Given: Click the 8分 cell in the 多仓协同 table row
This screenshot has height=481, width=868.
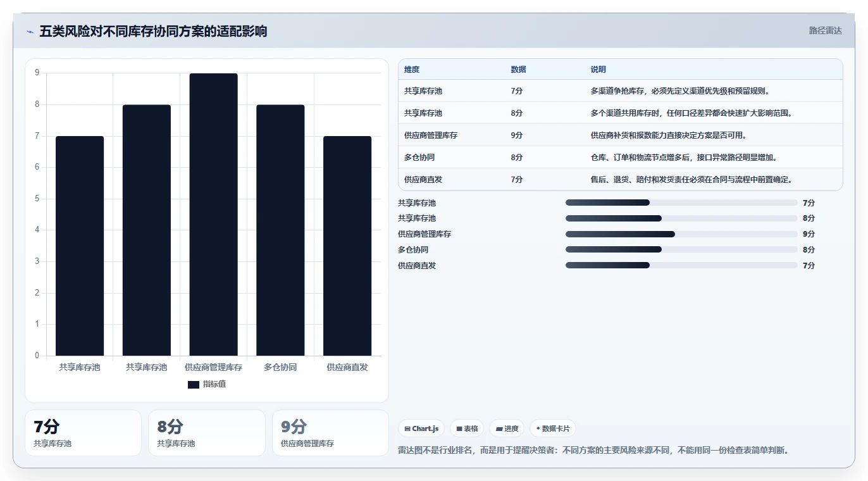Looking at the screenshot, I should tap(517, 158).
